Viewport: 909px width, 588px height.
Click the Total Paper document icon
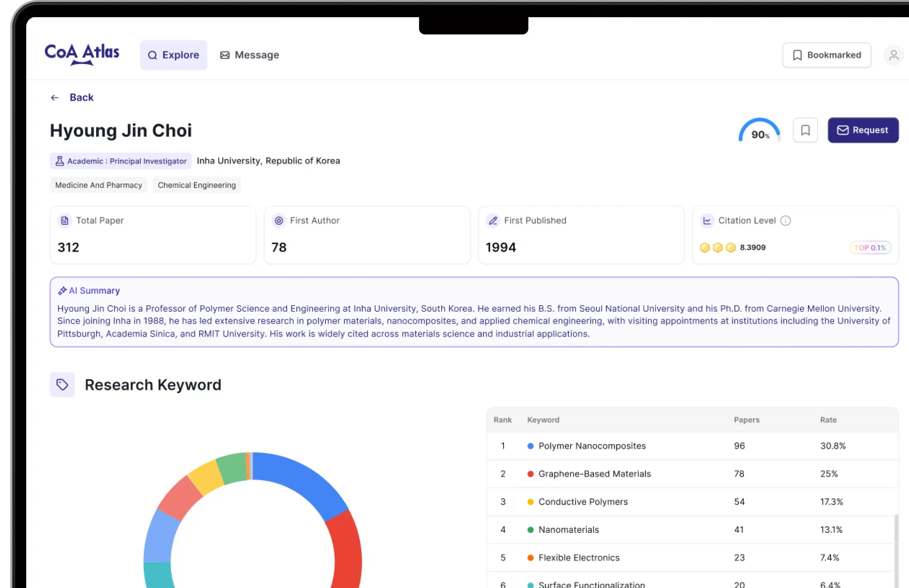65,220
